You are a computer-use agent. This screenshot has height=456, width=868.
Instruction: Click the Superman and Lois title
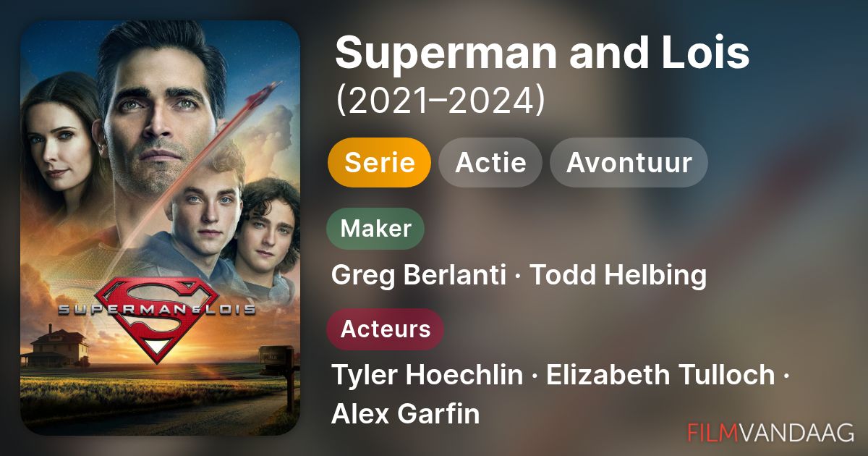coord(542,53)
